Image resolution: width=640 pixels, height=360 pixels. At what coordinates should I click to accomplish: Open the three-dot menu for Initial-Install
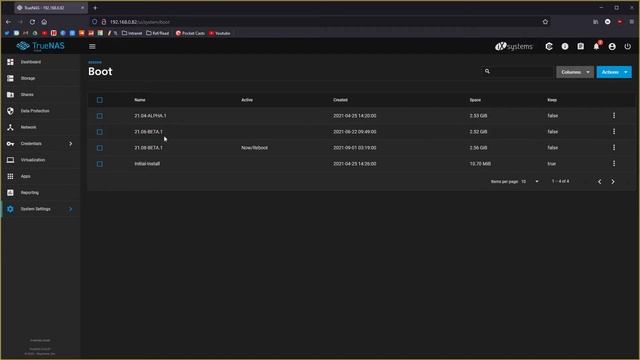coord(614,164)
